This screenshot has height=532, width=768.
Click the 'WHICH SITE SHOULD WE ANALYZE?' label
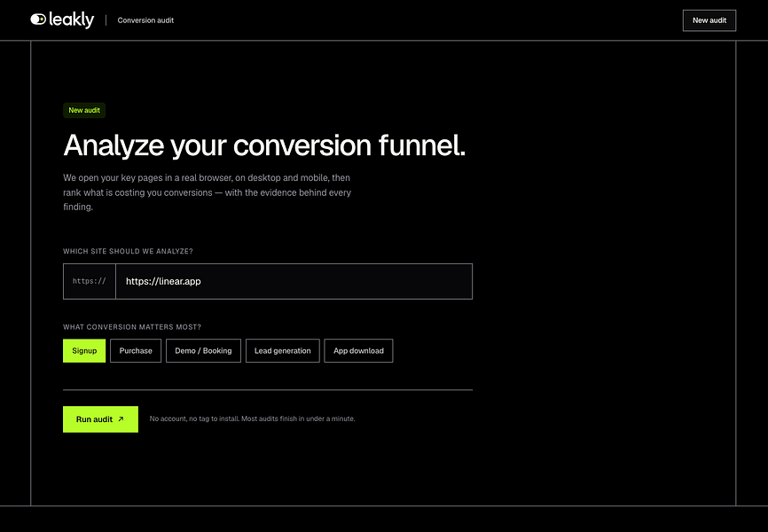(x=128, y=251)
